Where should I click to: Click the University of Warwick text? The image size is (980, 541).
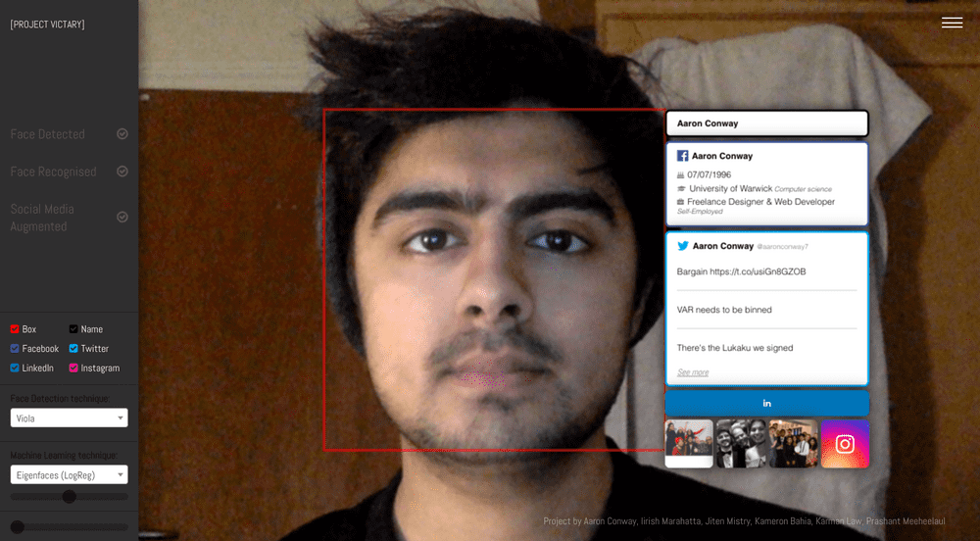[731, 188]
